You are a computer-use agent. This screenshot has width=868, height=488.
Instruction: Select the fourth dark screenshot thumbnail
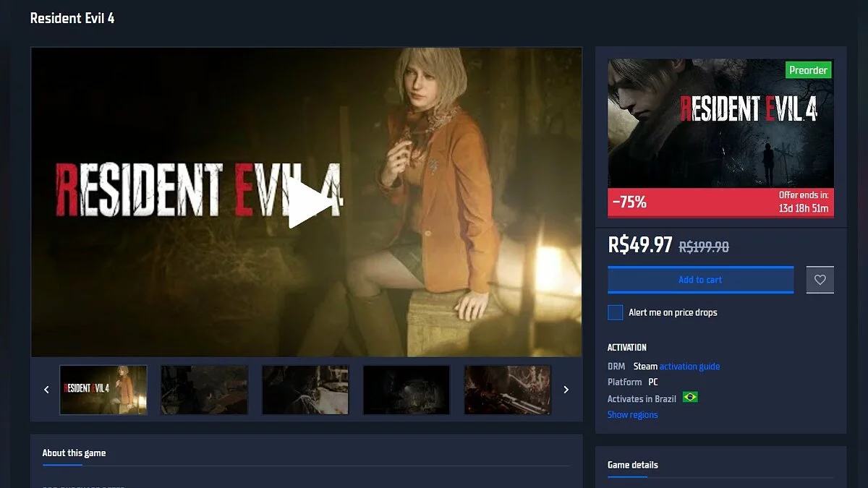(407, 390)
